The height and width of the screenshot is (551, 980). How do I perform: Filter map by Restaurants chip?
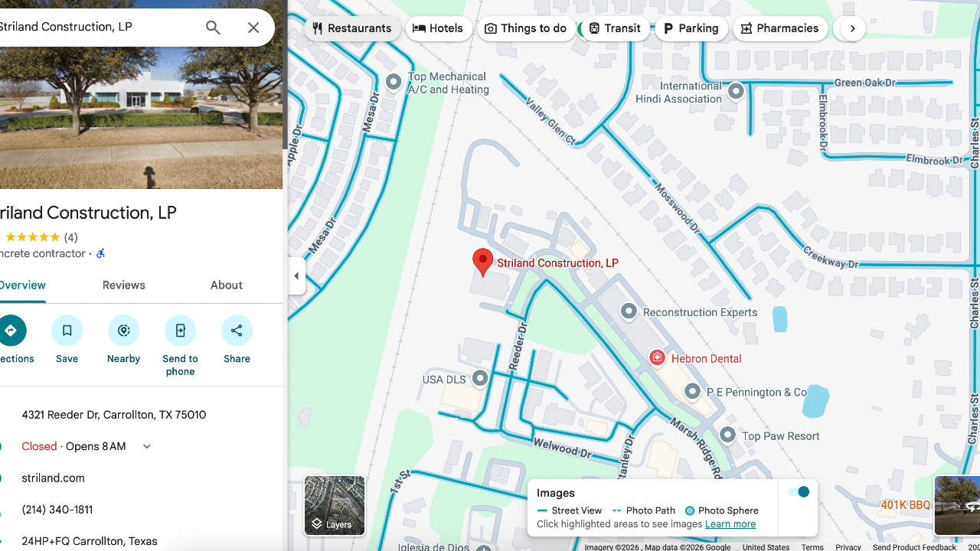point(352,28)
